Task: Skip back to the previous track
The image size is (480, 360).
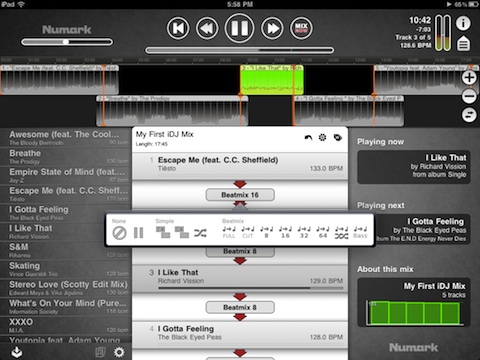Action: 178,28
